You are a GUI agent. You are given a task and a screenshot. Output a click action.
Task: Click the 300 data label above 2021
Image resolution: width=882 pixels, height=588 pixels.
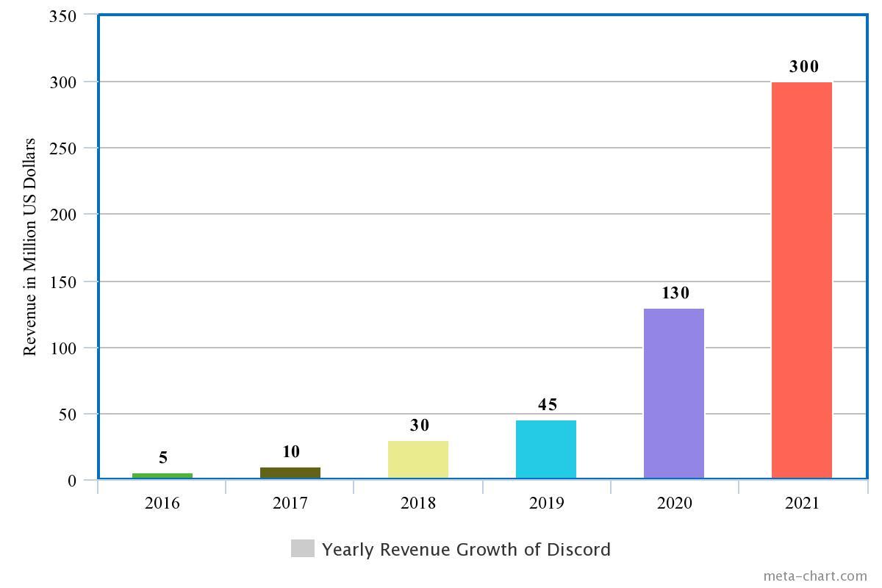coord(803,66)
